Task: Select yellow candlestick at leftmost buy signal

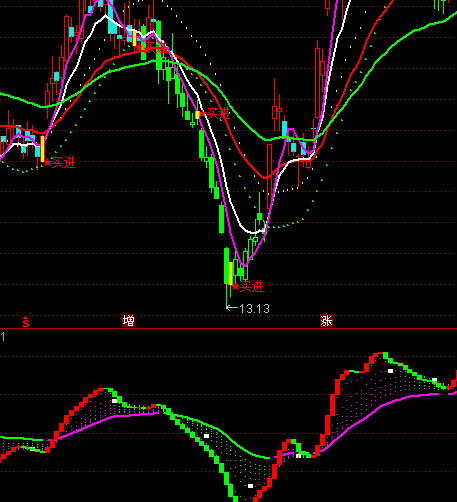Action: click(x=42, y=149)
